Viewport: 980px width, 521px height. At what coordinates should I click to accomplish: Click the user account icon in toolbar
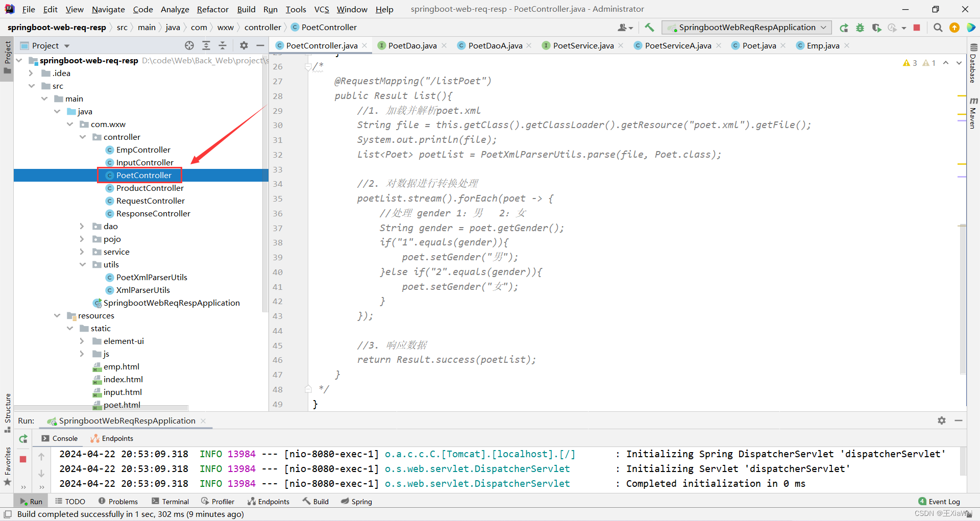pos(625,28)
